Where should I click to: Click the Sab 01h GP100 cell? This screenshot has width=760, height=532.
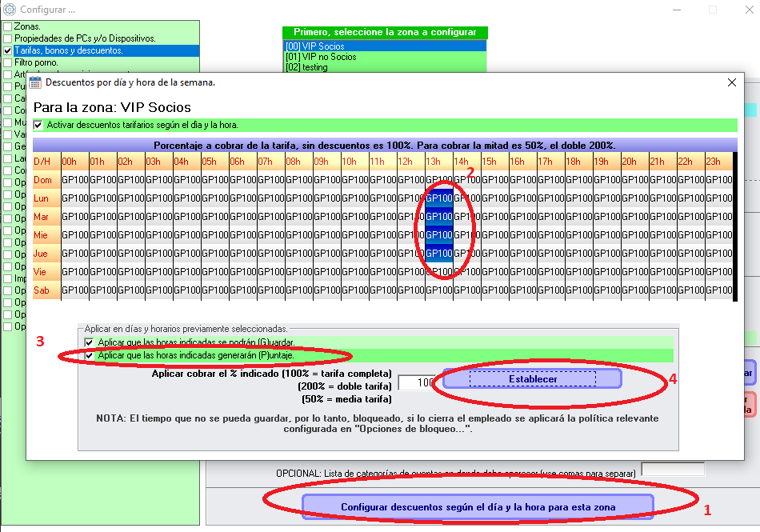[x=103, y=290]
